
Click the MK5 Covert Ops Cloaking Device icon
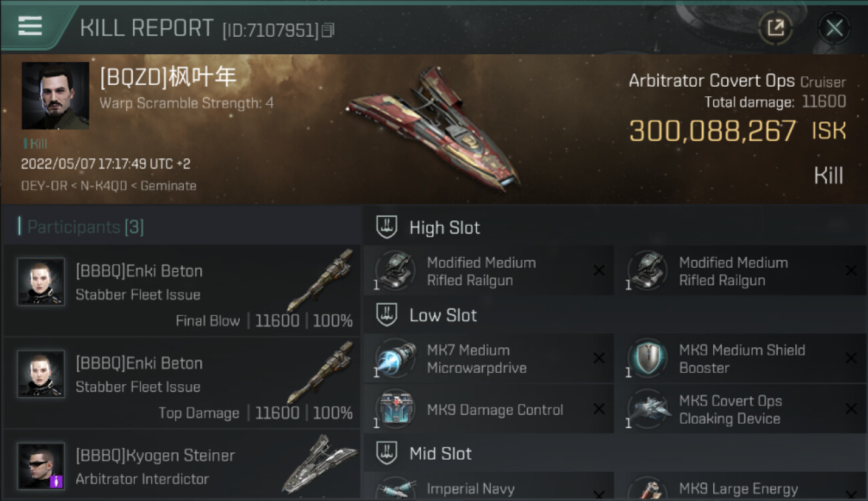click(x=648, y=409)
